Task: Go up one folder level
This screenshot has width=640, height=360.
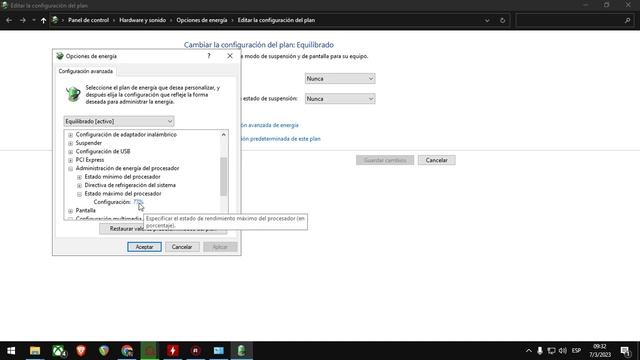Action: click(43, 20)
